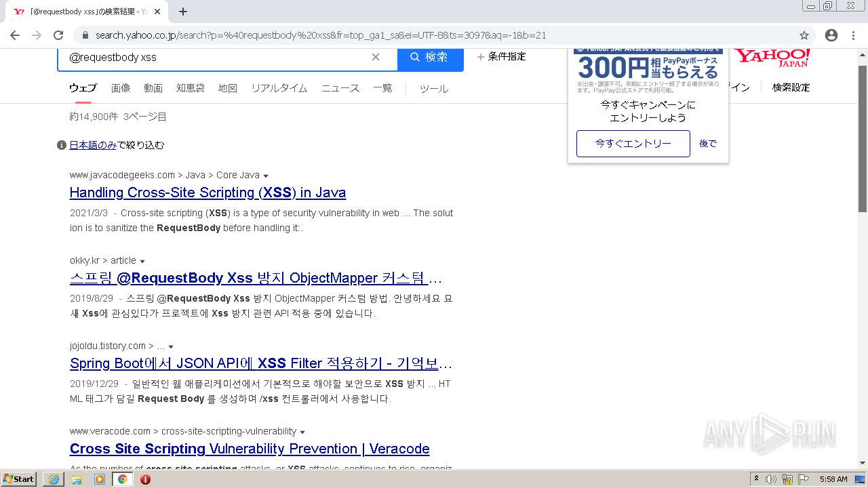Click the 5:58 AM clock
This screenshot has height=488, width=868.
click(833, 479)
